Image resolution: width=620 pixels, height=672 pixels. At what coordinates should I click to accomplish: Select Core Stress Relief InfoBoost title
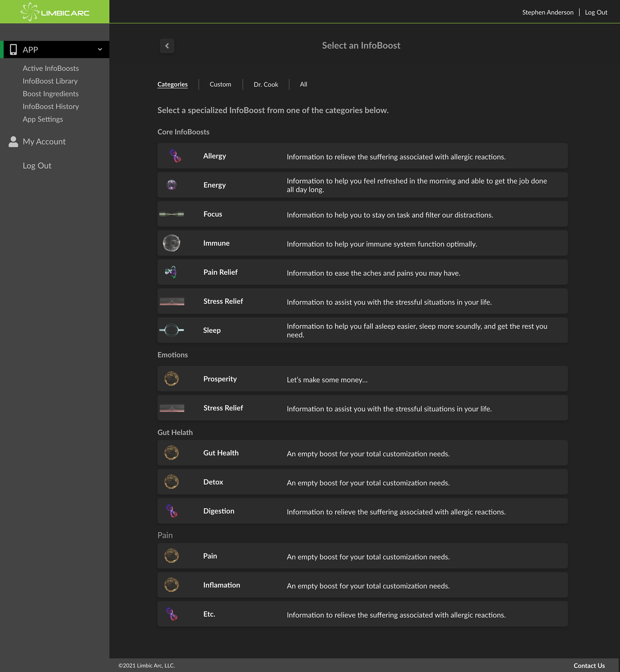(223, 301)
